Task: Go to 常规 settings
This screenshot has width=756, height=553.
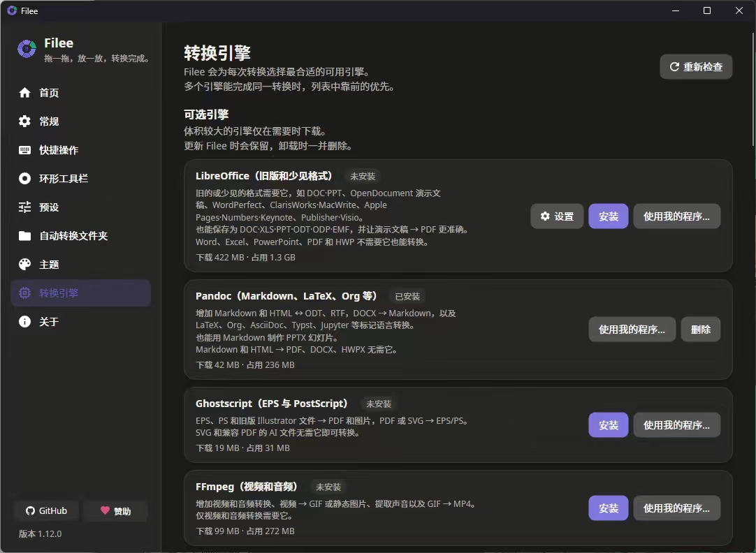Action: (81, 121)
